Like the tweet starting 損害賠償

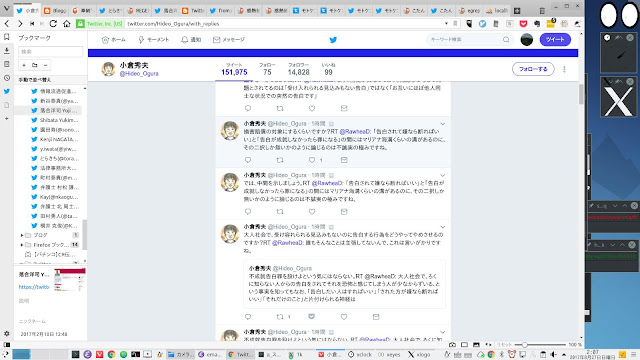point(312,160)
